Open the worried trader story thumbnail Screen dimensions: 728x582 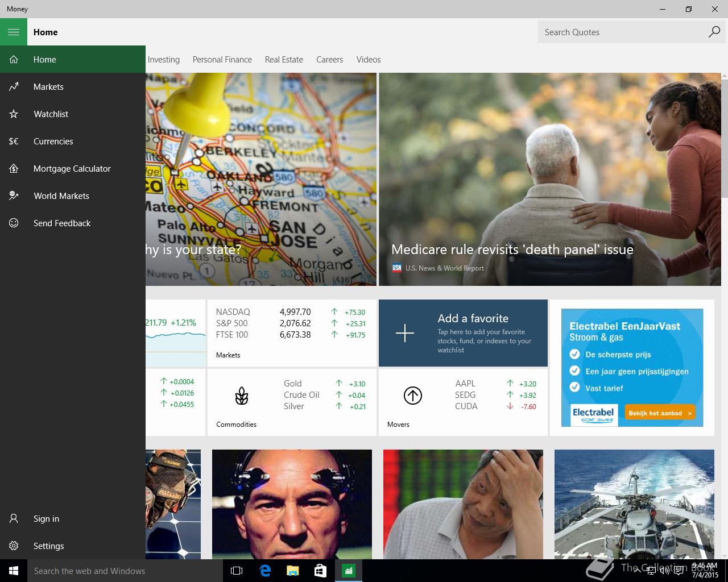pyautogui.click(x=463, y=505)
